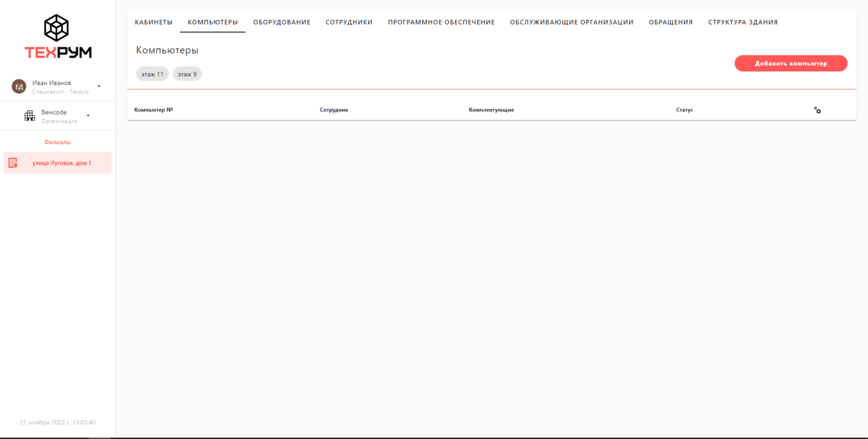
Task: Click the red divider line under the filters
Action: tap(494, 88)
